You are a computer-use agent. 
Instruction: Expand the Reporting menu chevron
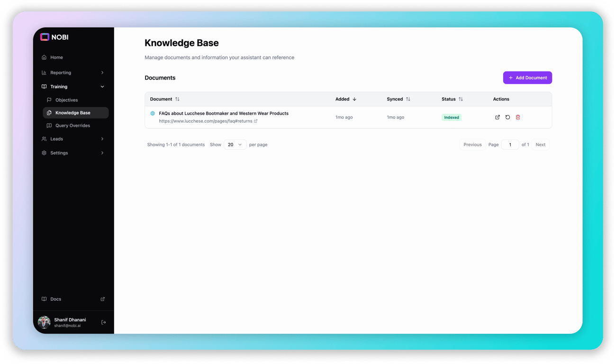pyautogui.click(x=102, y=73)
